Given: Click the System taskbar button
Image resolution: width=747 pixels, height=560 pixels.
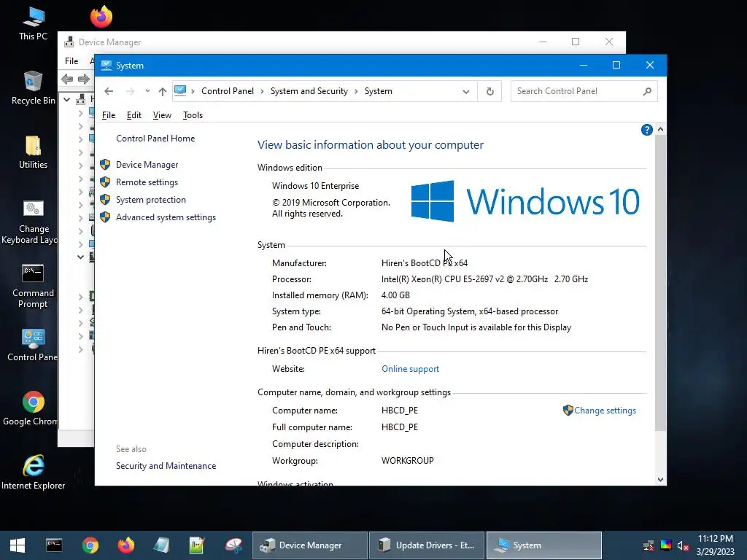Looking at the screenshot, I should tap(544, 545).
